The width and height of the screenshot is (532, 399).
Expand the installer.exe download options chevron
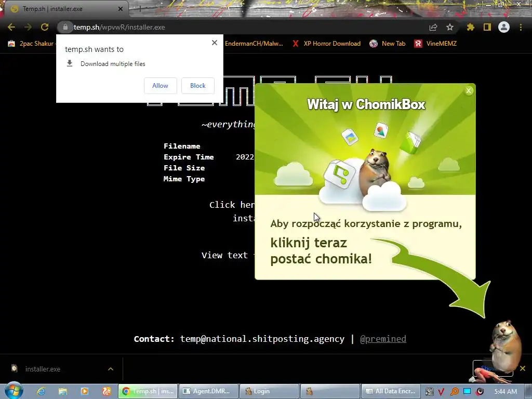pyautogui.click(x=111, y=369)
